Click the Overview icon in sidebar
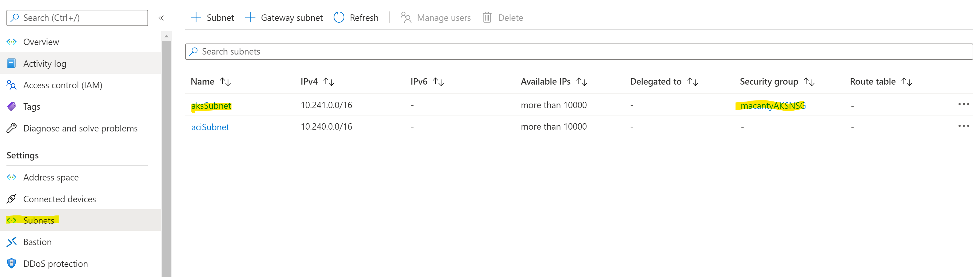This screenshot has width=980, height=277. pos(11,42)
